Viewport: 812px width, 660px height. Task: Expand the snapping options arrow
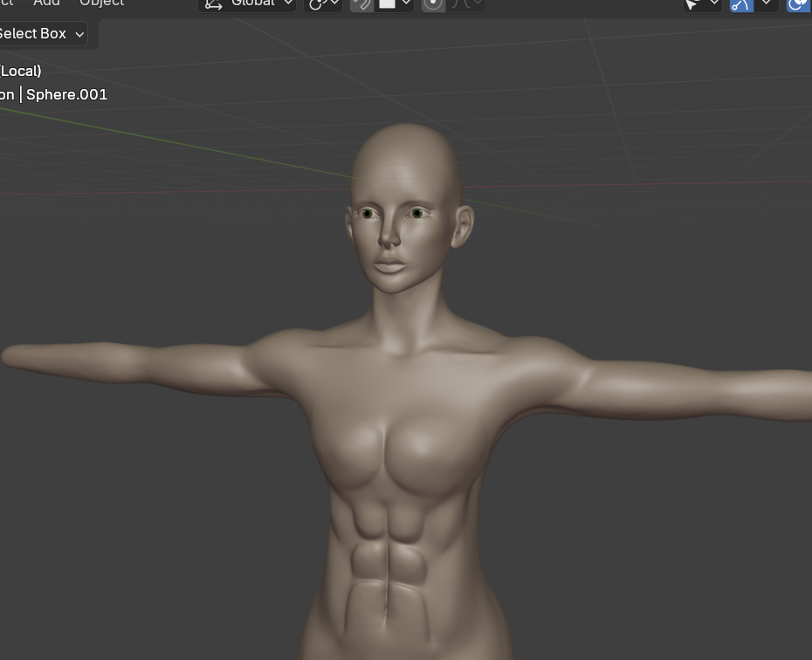[407, 3]
